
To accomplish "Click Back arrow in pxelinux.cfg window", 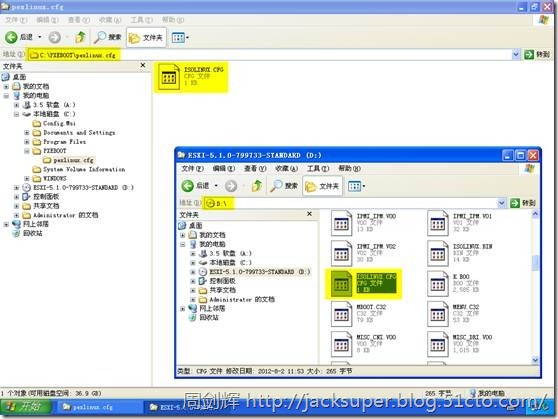I will coord(11,37).
